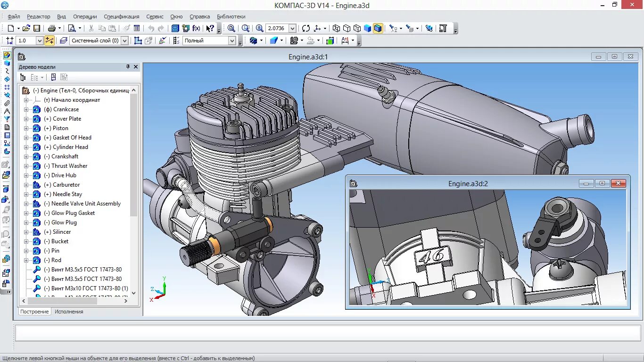
Task: Save the model with the floppy icon
Action: (37, 28)
